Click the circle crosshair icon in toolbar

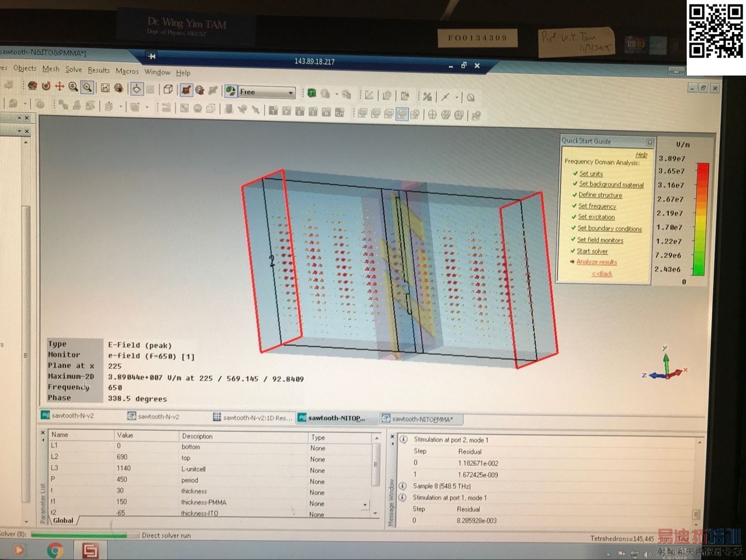432,115
